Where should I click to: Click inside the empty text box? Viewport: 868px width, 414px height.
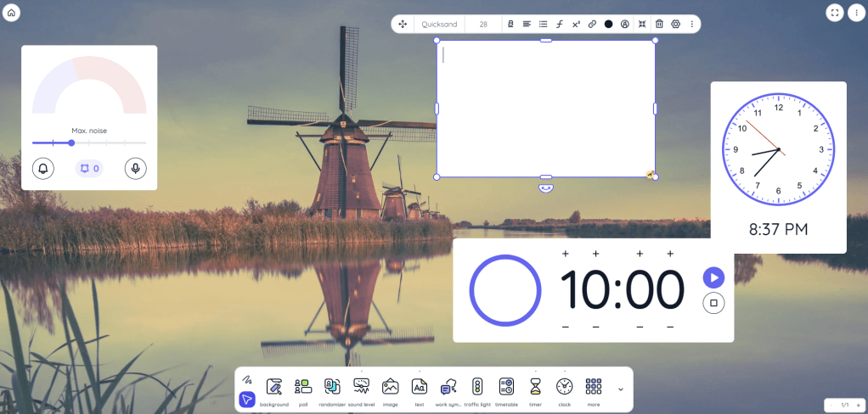tap(545, 109)
